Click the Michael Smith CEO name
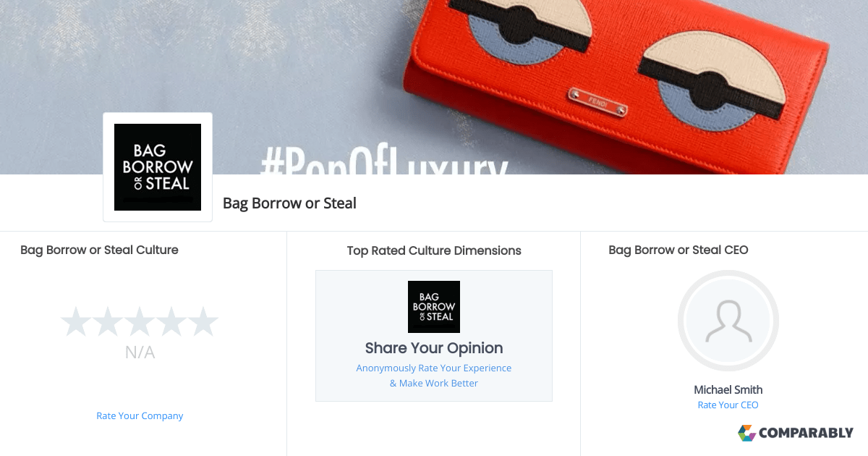The width and height of the screenshot is (868, 456). coord(728,389)
